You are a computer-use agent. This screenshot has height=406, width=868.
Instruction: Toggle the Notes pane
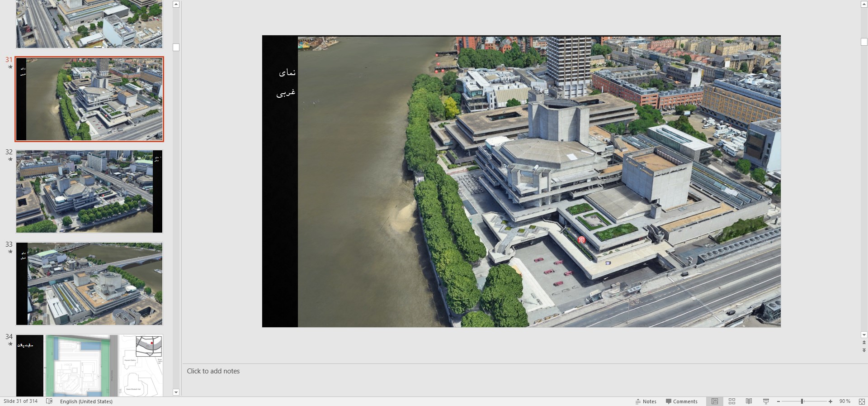point(646,401)
